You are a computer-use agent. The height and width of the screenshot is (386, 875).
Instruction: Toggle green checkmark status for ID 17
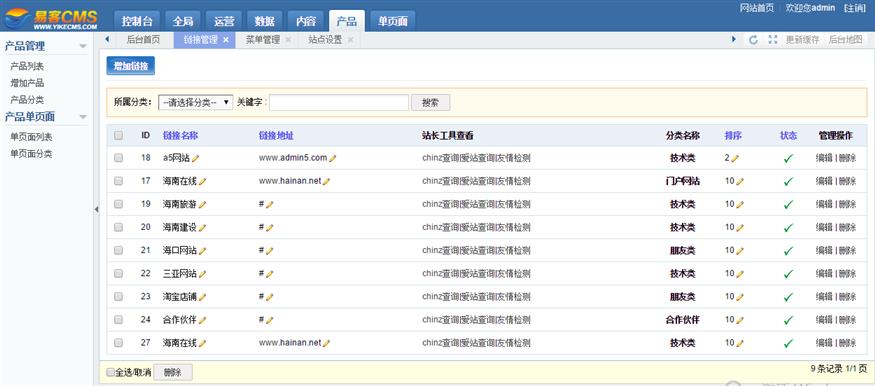pos(788,181)
